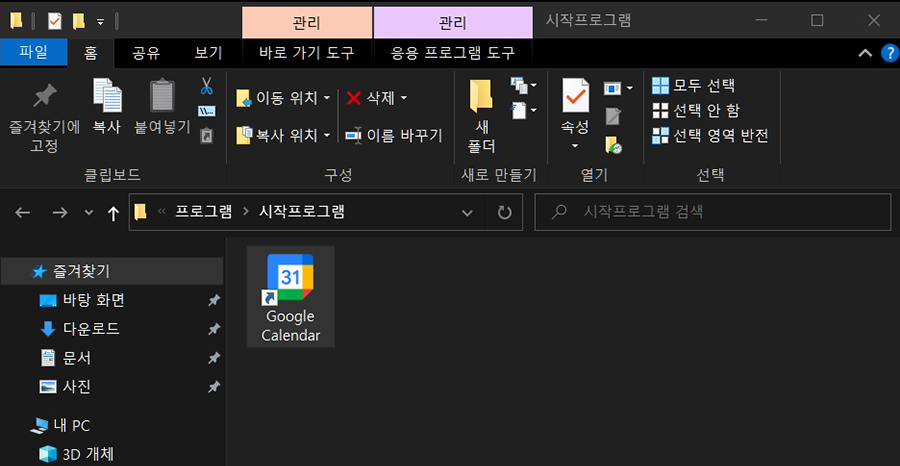Image resolution: width=900 pixels, height=466 pixels.
Task: Go up one folder level
Action: pos(113,213)
